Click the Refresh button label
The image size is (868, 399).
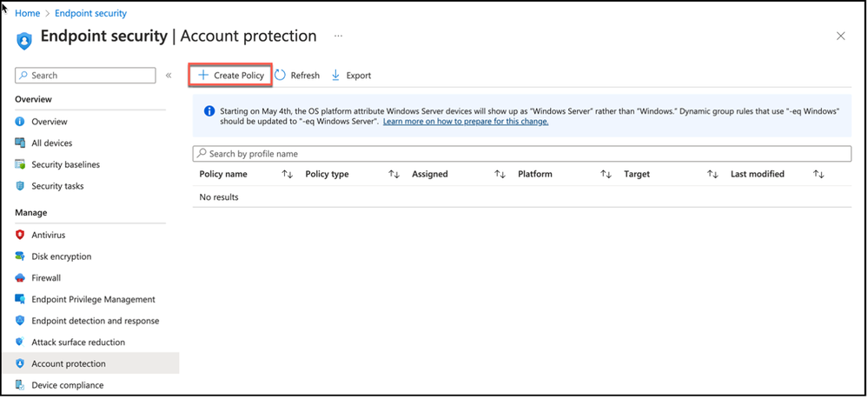point(305,76)
